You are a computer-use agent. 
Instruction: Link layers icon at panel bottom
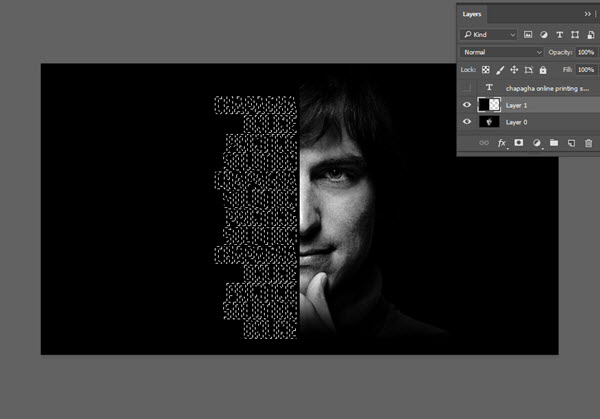pyautogui.click(x=484, y=143)
